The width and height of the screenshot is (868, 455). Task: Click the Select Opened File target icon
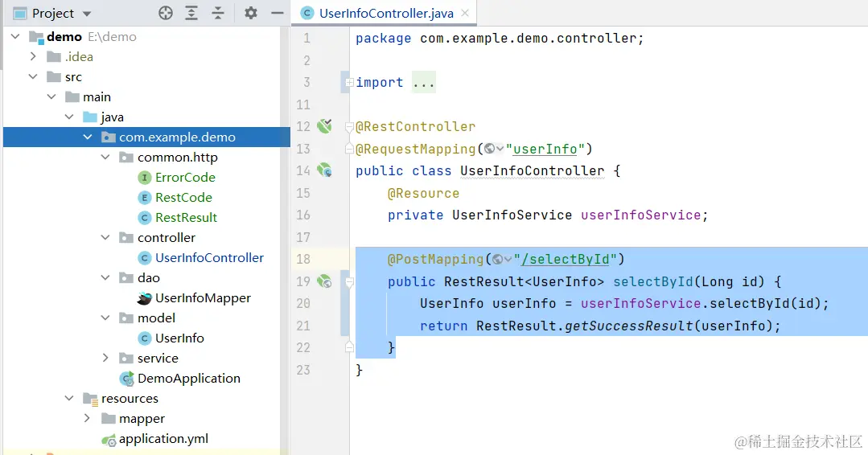(x=166, y=13)
